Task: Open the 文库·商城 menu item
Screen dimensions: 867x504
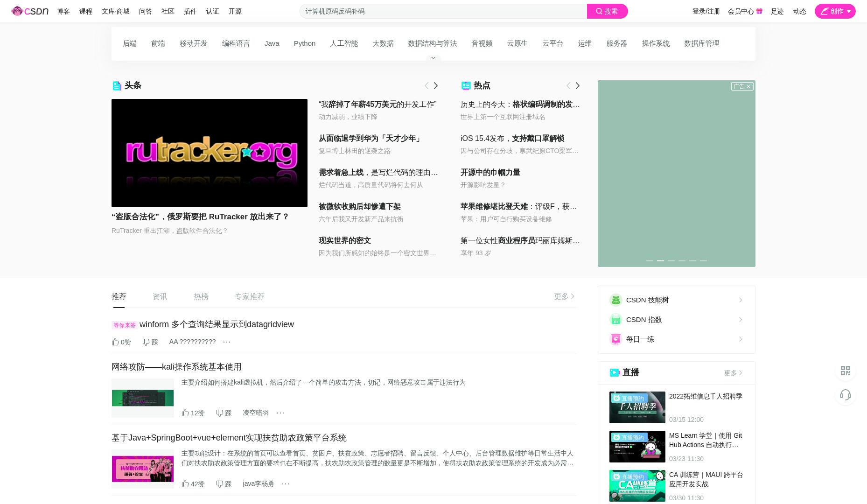Action: click(x=116, y=11)
